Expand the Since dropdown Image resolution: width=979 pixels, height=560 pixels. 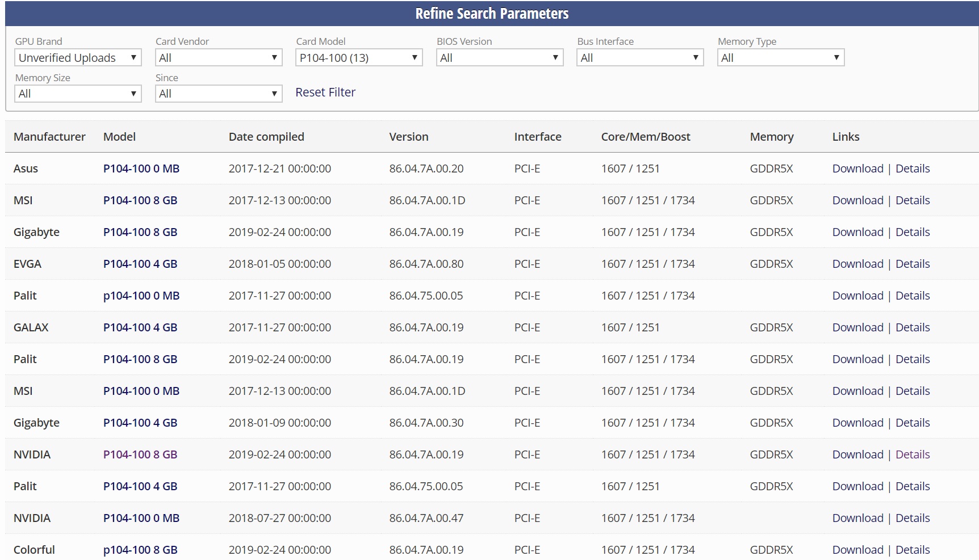pyautogui.click(x=219, y=94)
